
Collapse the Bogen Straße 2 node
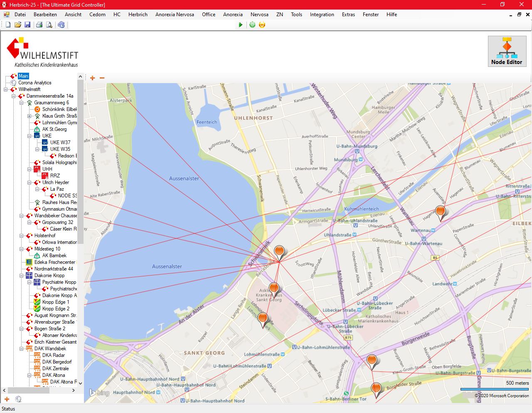(21, 329)
